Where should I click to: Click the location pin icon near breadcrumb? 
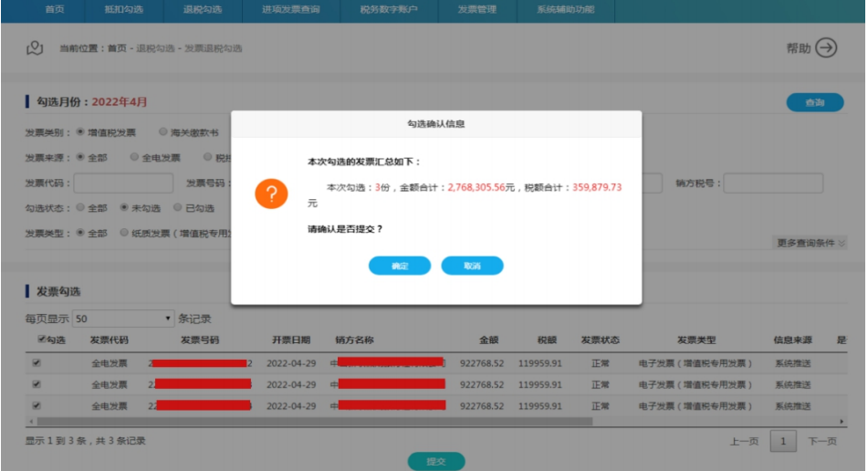35,48
